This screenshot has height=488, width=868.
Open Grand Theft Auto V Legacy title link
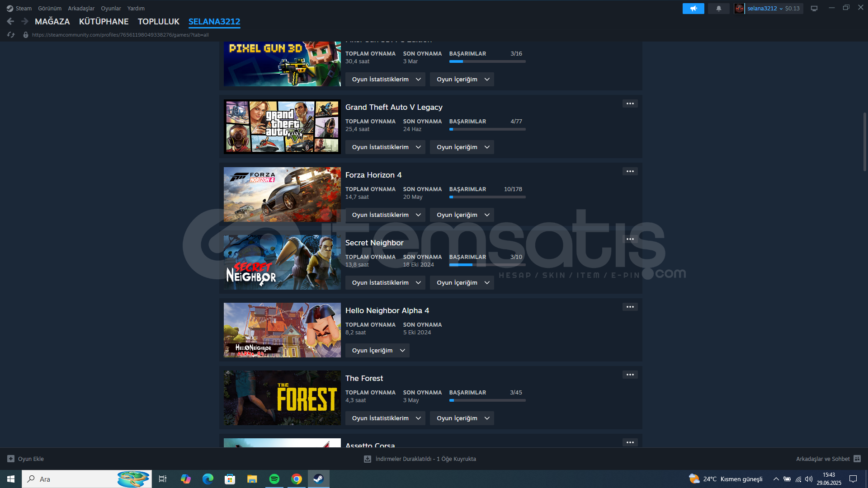[394, 107]
